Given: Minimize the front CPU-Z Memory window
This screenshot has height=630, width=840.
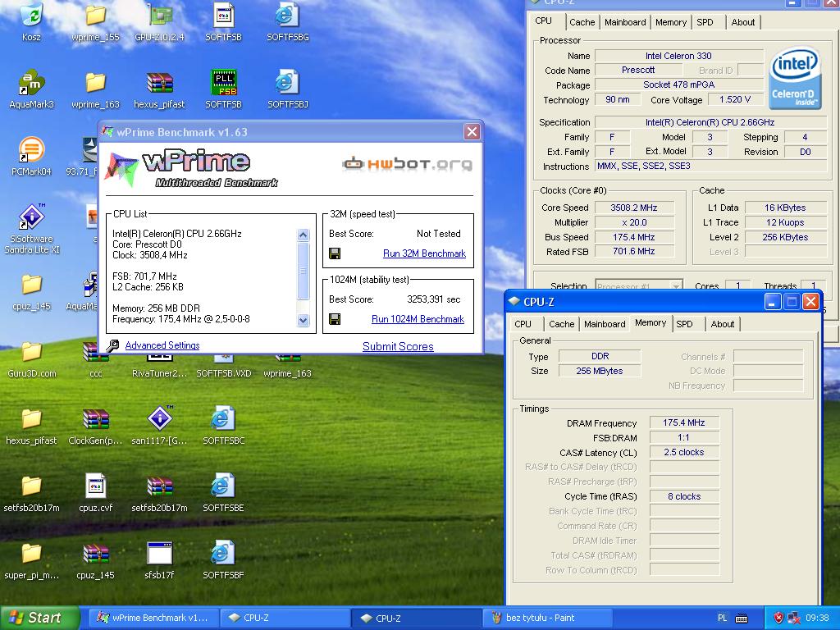Looking at the screenshot, I should (772, 302).
